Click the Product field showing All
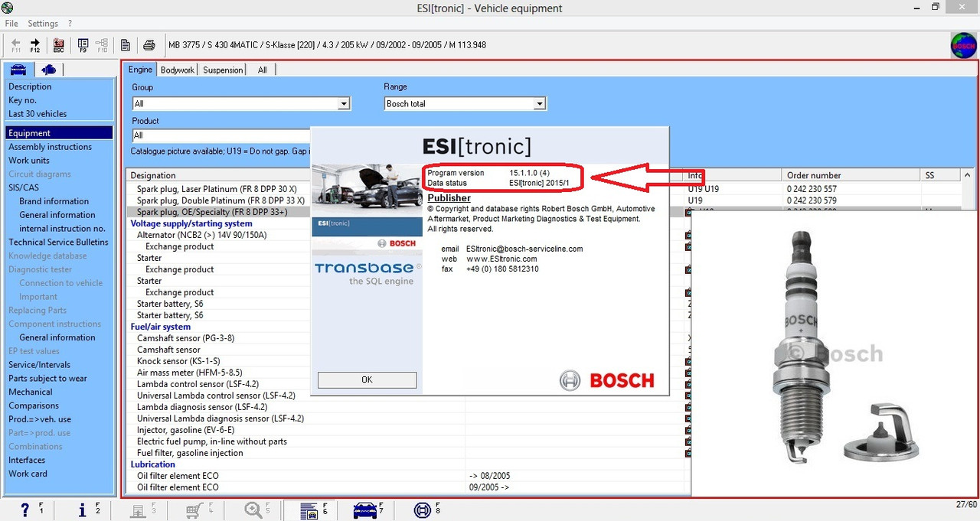This screenshot has width=980, height=521. pos(222,135)
